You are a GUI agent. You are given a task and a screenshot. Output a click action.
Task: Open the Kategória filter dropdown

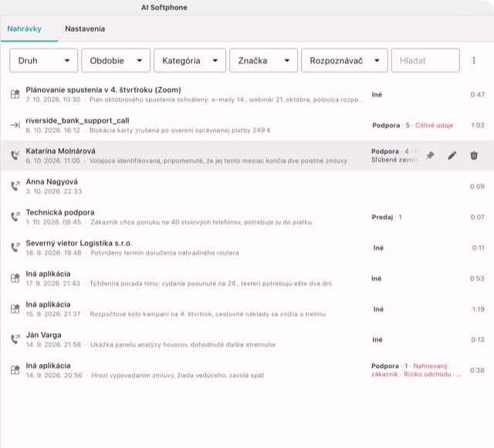pos(190,60)
